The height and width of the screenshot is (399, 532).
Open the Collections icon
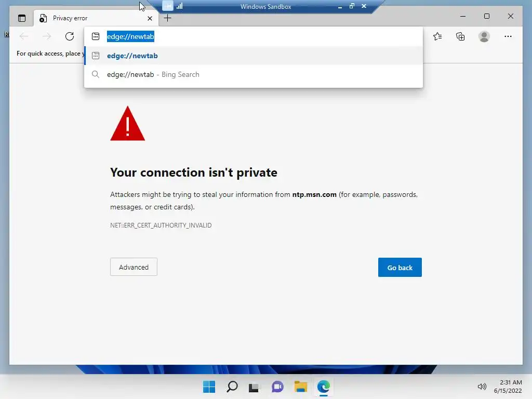(460, 36)
